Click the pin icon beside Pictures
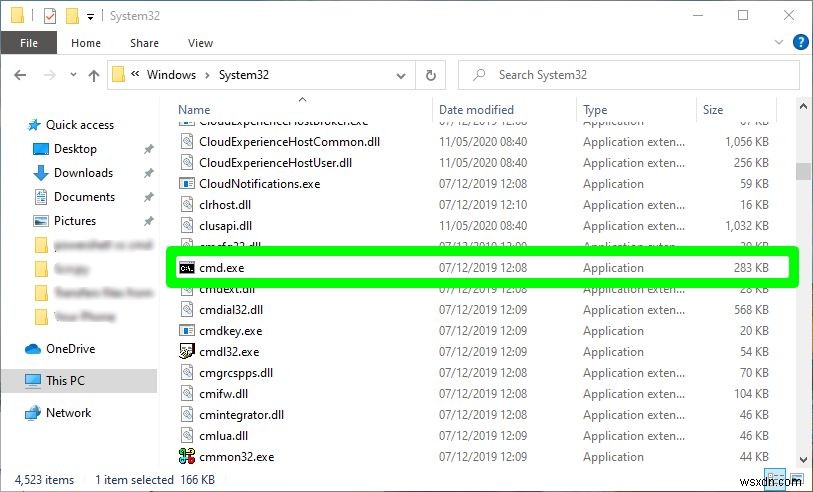Viewport: 813px width, 492px height. 148,221
